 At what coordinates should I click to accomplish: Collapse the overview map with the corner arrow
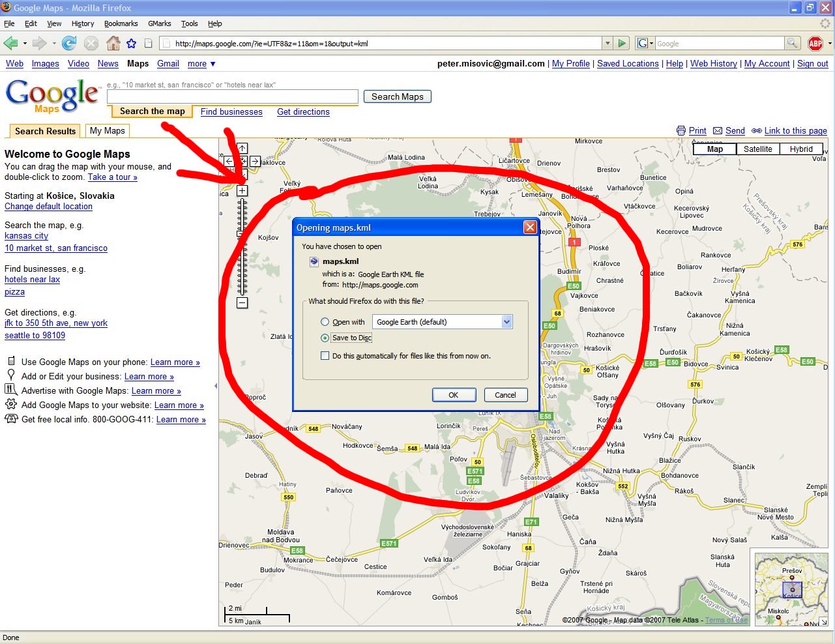[x=824, y=622]
